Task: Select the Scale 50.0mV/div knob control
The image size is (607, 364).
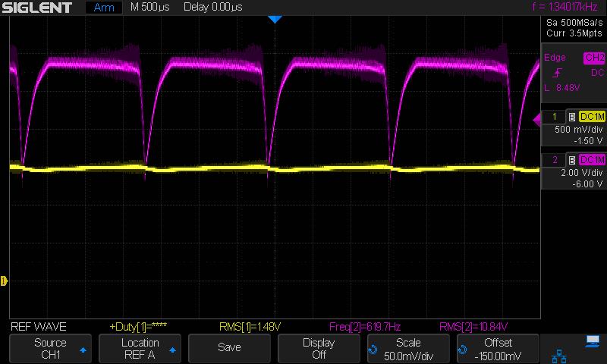Action: pos(408,349)
